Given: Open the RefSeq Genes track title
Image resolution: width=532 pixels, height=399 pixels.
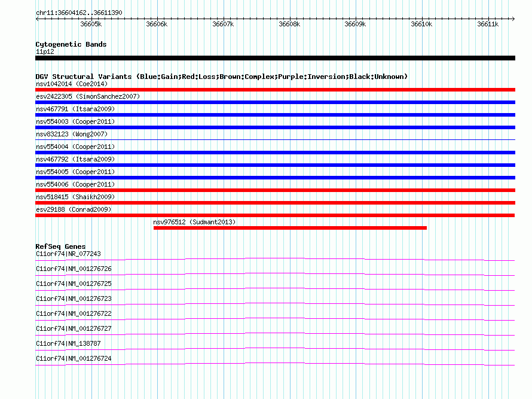Looking at the screenshot, I should tap(60, 246).
